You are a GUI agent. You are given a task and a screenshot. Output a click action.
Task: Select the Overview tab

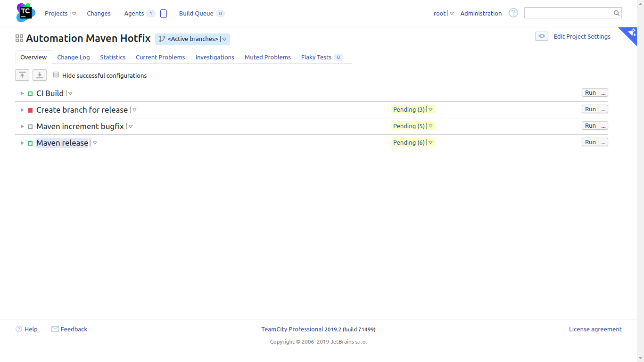click(33, 57)
